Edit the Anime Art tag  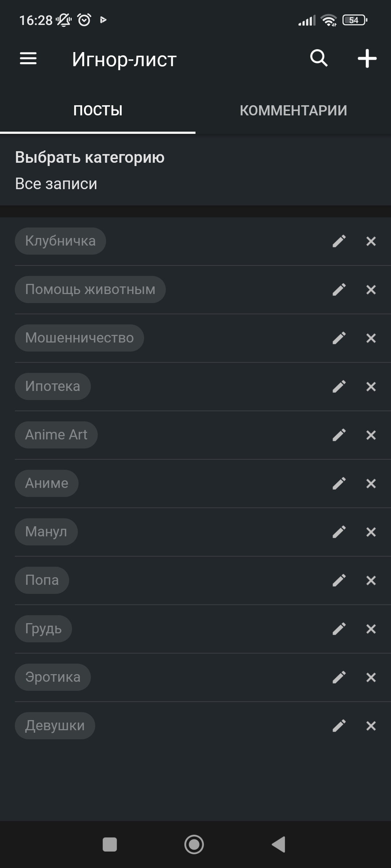click(339, 435)
